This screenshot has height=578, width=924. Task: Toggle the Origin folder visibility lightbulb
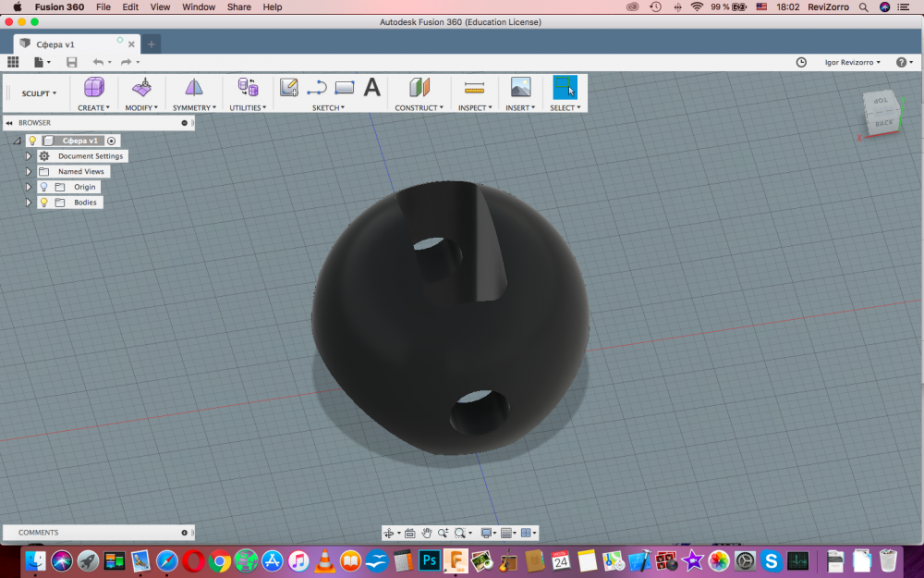point(43,187)
